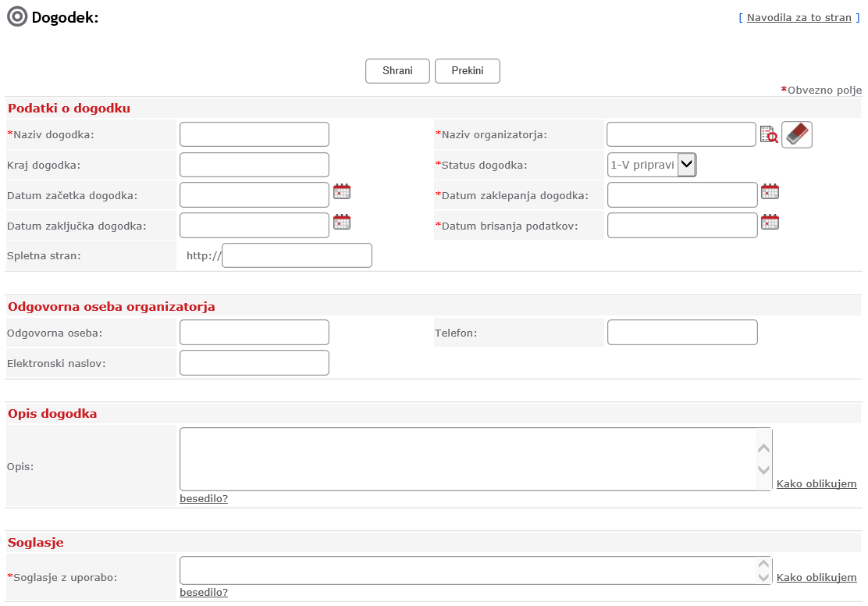The width and height of the screenshot is (868, 606).
Task: Click the organizer search lookup icon
Action: pyautogui.click(x=769, y=135)
